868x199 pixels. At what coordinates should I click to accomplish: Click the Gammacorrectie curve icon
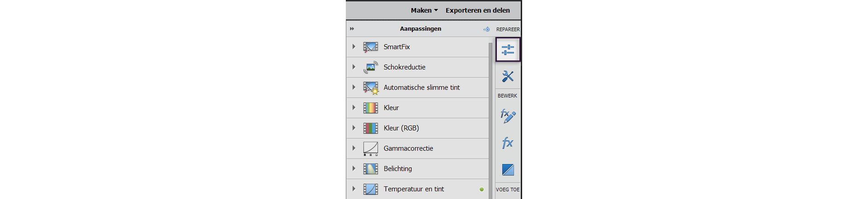(371, 148)
